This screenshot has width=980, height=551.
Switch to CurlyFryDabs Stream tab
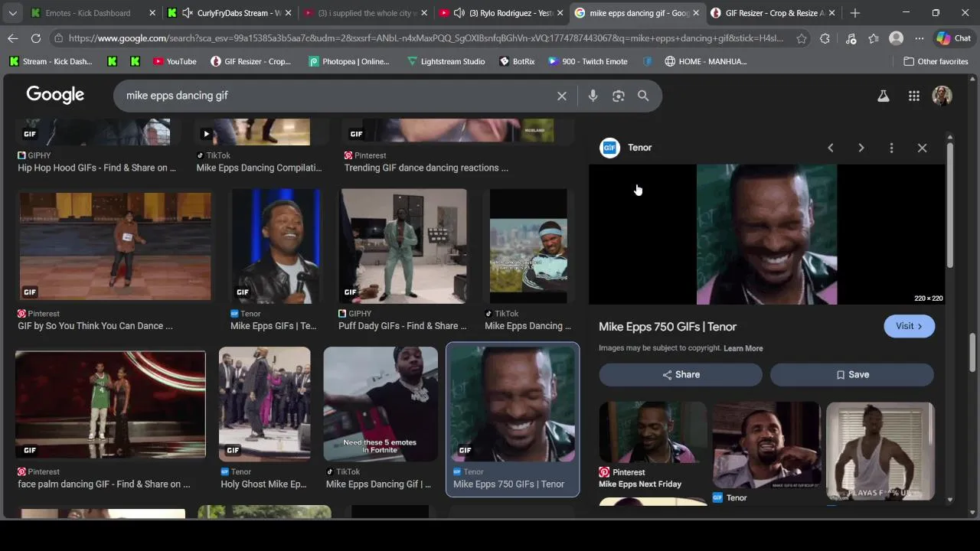(230, 13)
